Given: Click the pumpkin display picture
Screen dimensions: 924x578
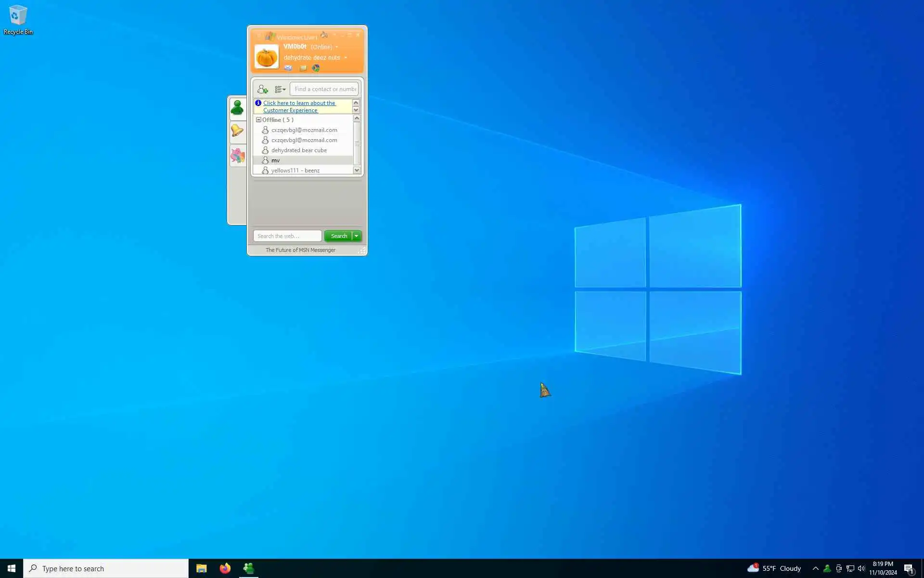Looking at the screenshot, I should (x=266, y=57).
